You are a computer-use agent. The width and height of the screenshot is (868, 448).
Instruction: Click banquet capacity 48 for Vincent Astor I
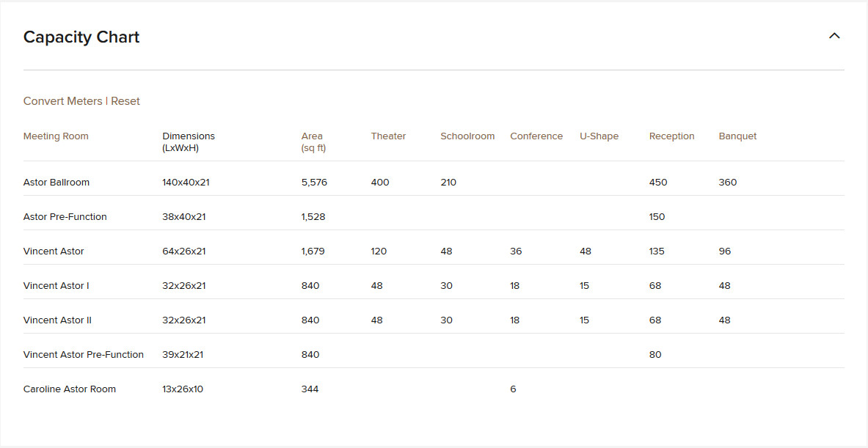pyautogui.click(x=725, y=286)
